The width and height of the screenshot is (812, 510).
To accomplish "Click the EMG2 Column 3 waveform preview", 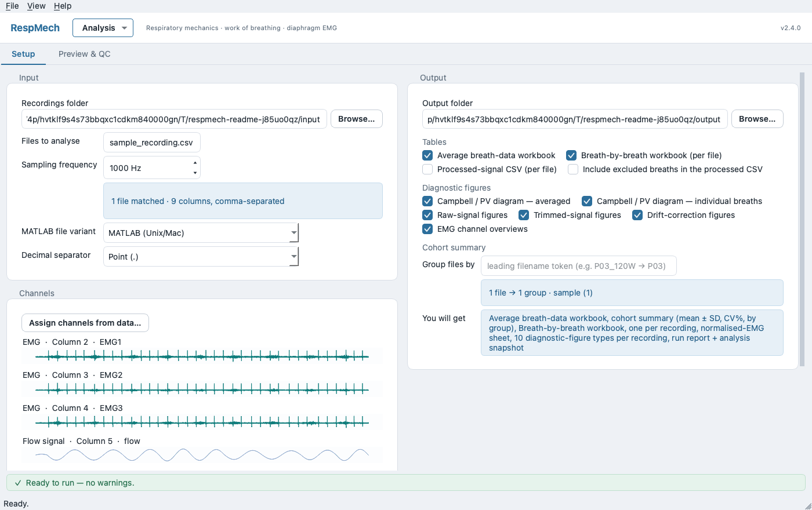I will point(202,389).
